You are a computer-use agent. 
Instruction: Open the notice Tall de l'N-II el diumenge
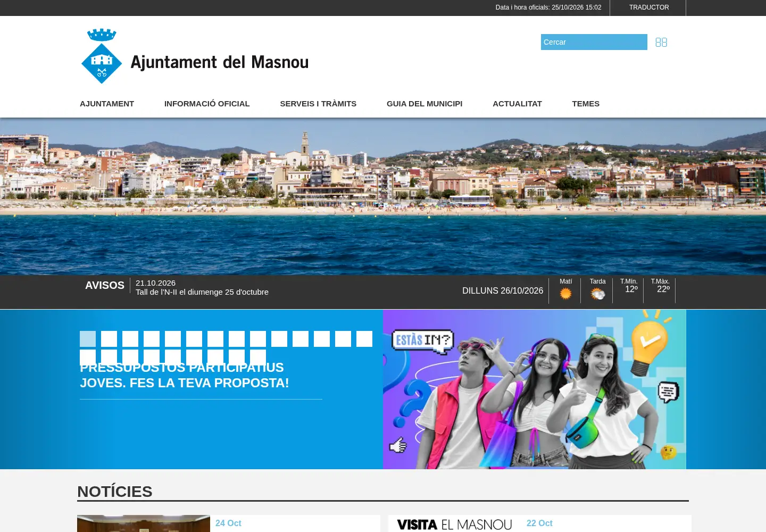click(202, 292)
